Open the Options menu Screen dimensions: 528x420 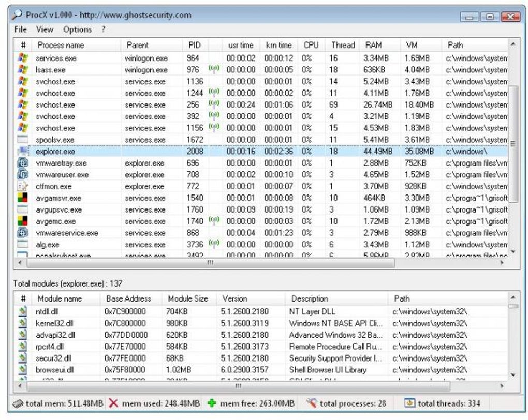pos(77,29)
